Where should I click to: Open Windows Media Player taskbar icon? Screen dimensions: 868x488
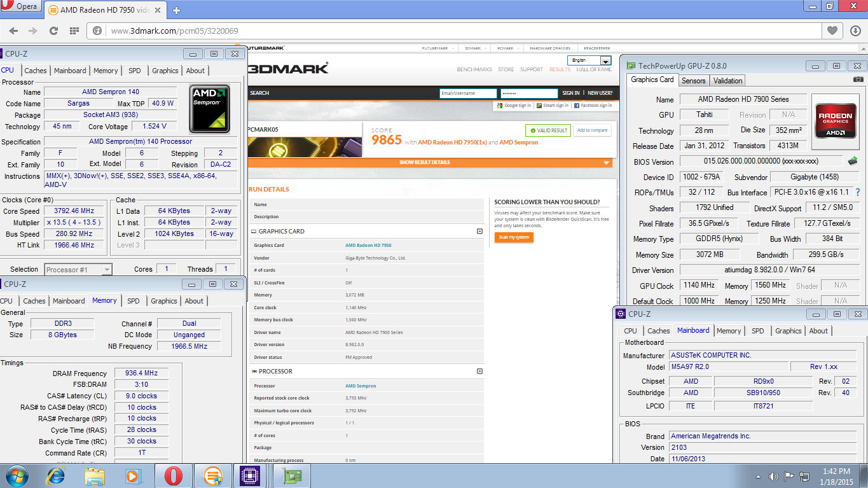click(x=133, y=476)
